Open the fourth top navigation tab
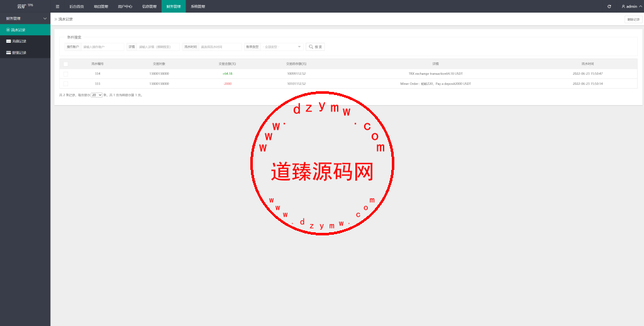Image resolution: width=644 pixels, height=326 pixels. click(x=149, y=6)
